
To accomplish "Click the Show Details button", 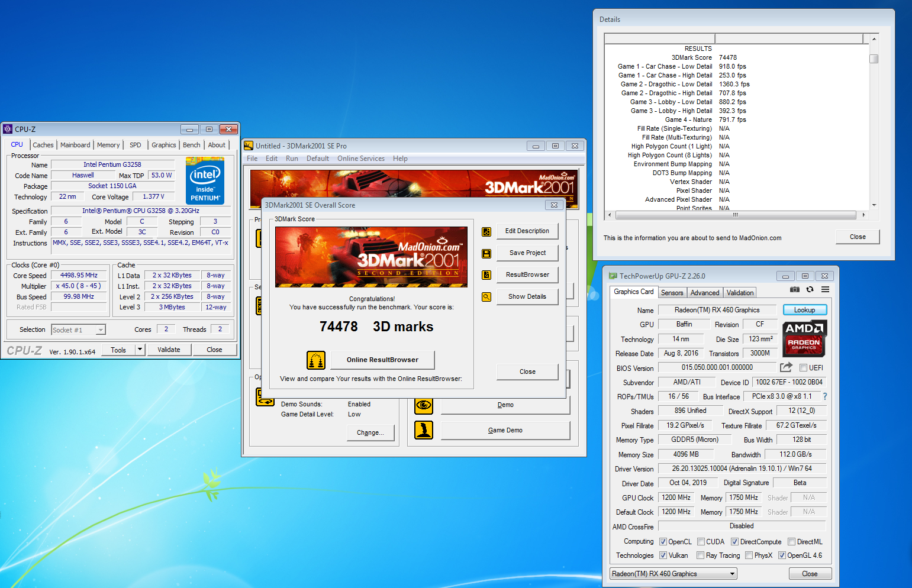I will point(527,297).
